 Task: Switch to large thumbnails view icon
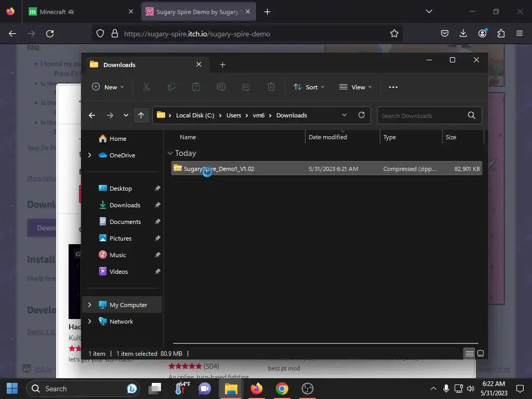481,353
